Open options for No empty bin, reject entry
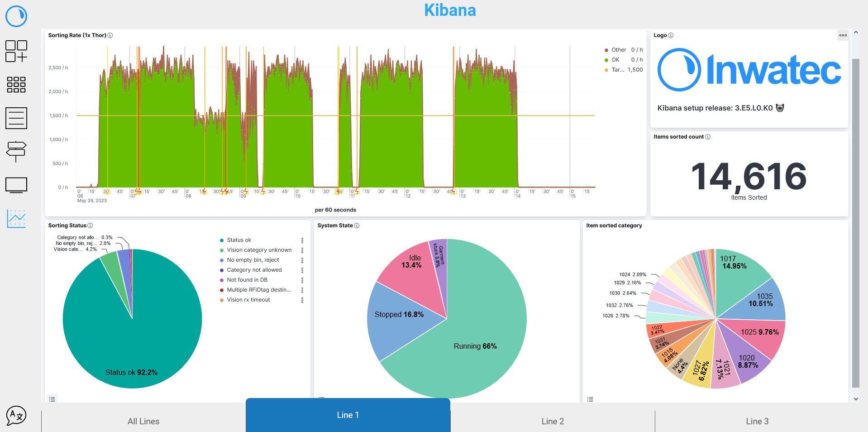 302,260
